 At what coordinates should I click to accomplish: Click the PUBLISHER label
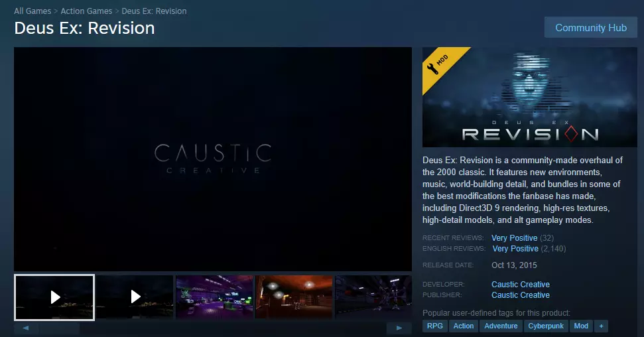coord(442,295)
